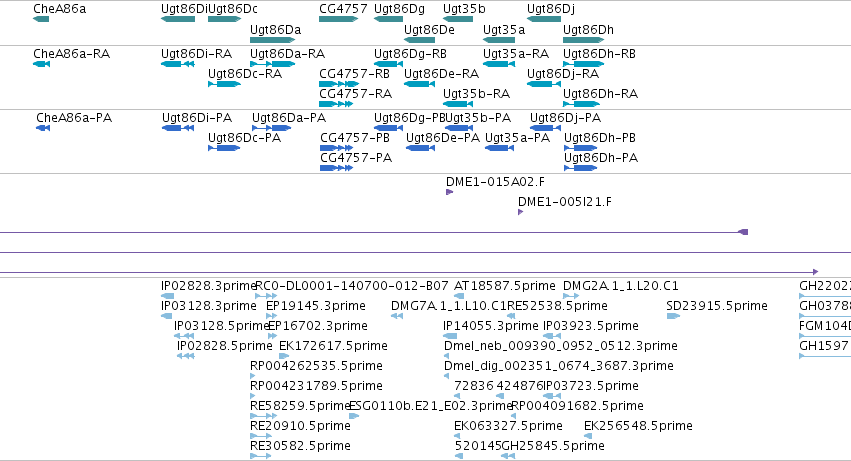Click the RC0-DL0001-140700-012-B07 label
The image size is (851, 461).
click(x=352, y=286)
